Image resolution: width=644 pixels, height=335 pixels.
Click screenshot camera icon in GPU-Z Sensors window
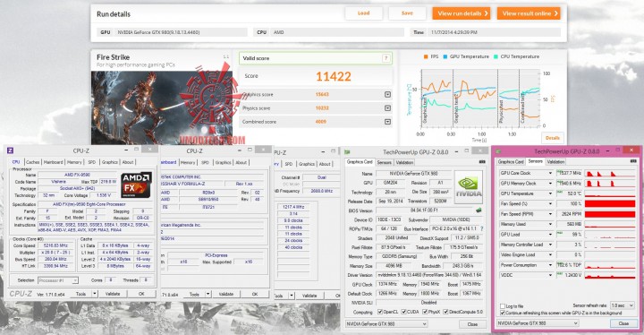point(633,161)
